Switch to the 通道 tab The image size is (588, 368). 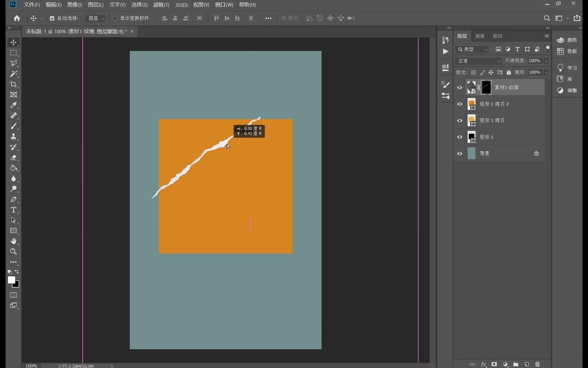pos(480,36)
